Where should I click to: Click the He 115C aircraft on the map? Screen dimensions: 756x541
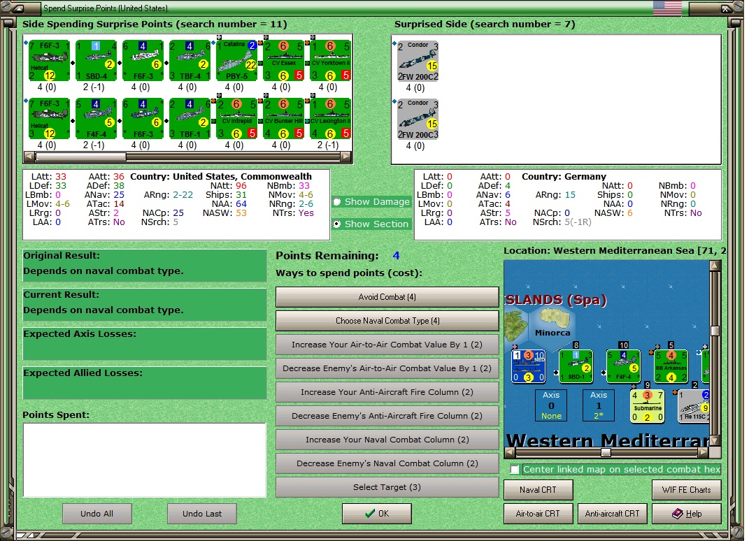pos(694,406)
